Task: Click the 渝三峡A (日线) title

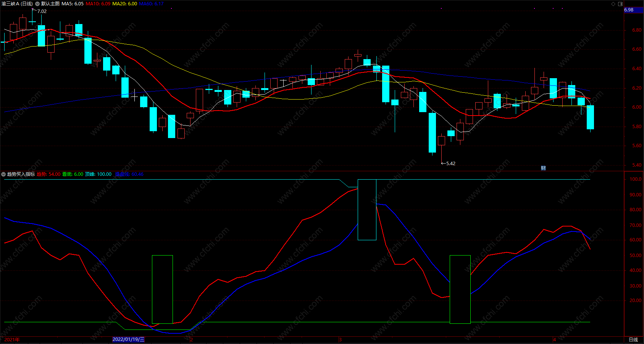Action: (17, 4)
